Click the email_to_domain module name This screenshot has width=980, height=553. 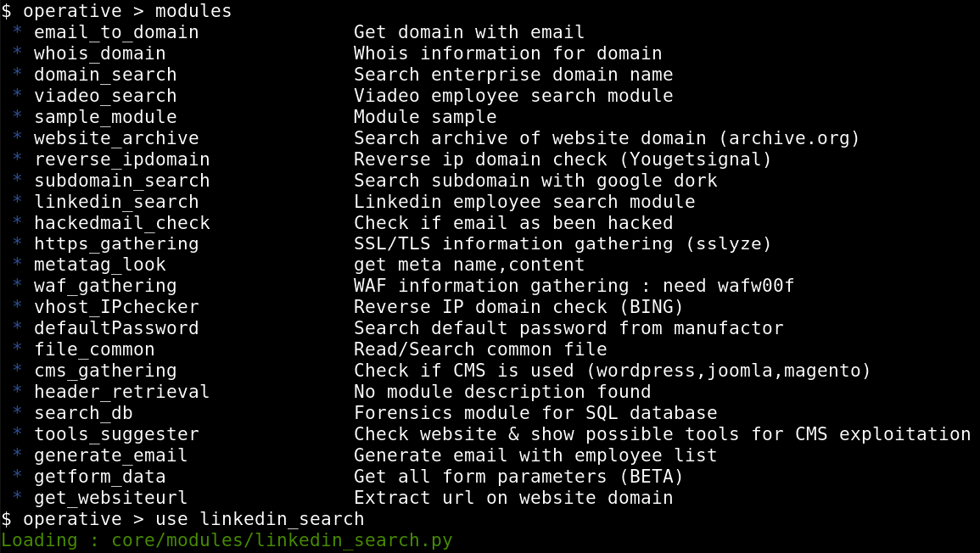116,32
